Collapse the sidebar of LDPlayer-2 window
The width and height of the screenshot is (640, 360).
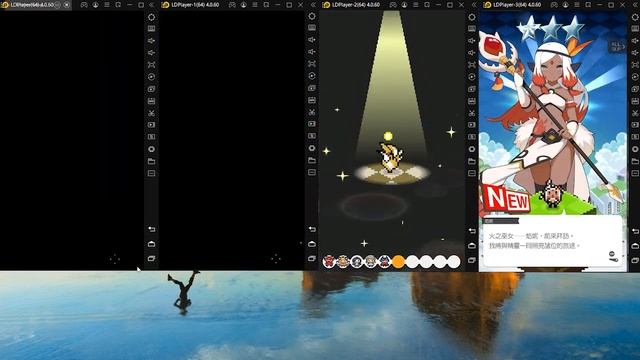click(x=473, y=5)
